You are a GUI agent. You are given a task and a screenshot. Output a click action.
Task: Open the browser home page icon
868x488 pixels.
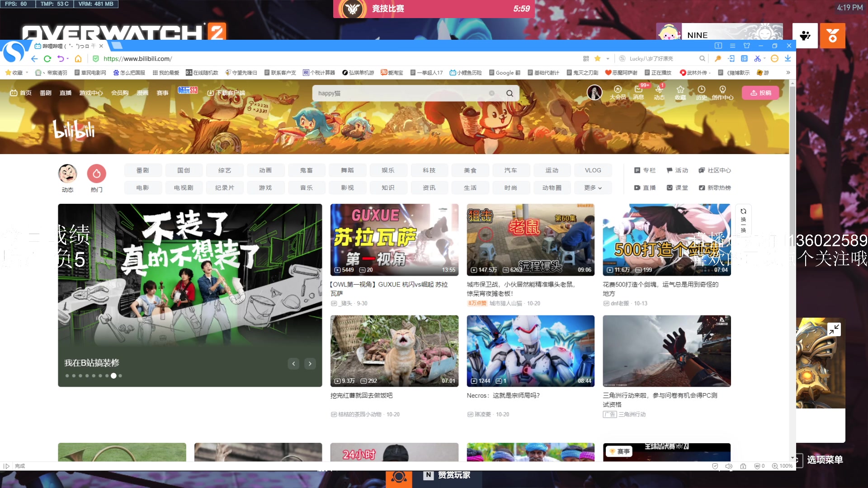[78, 59]
